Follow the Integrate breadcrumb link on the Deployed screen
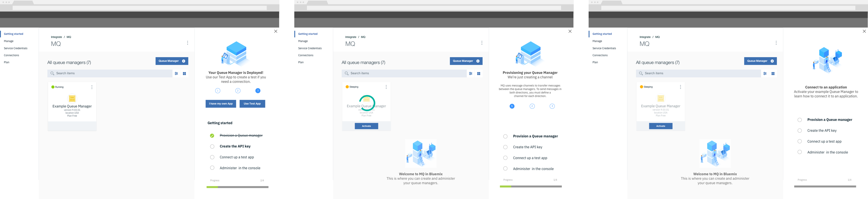868x199 pixels. [x=56, y=37]
